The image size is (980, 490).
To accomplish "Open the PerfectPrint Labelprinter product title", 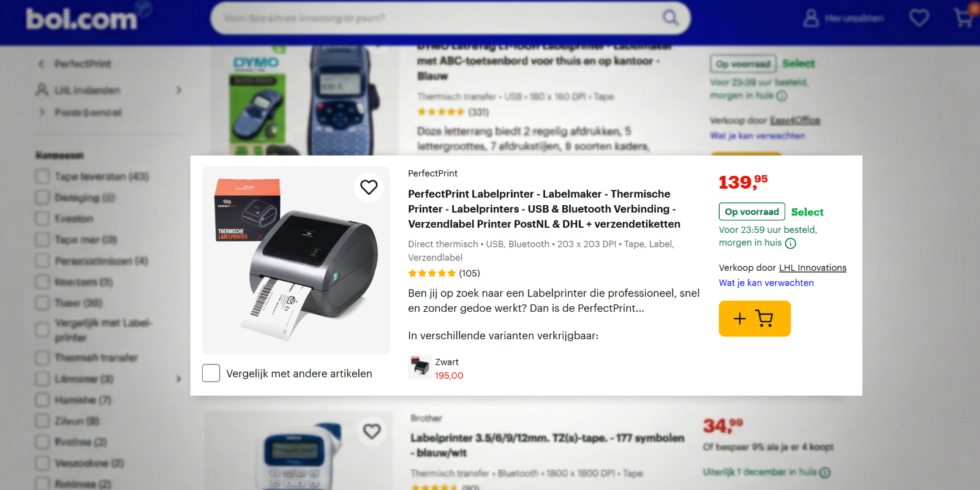I will pyautogui.click(x=544, y=209).
